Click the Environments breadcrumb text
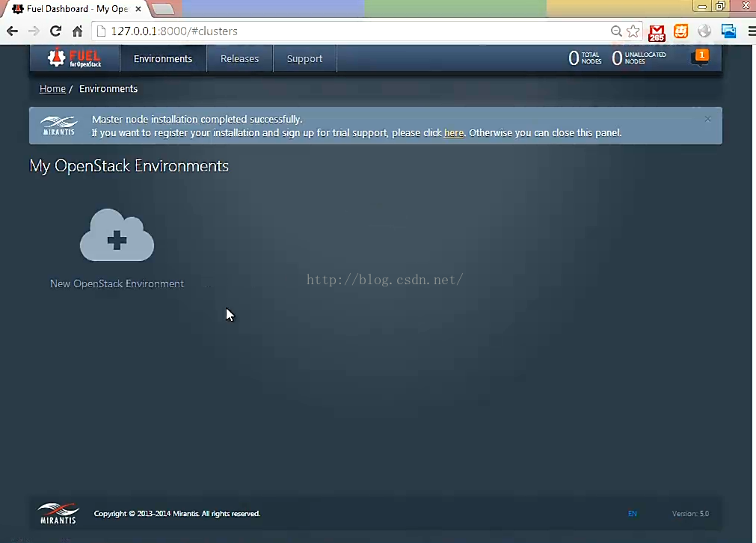Screen dimensions: 756x543 pos(108,89)
